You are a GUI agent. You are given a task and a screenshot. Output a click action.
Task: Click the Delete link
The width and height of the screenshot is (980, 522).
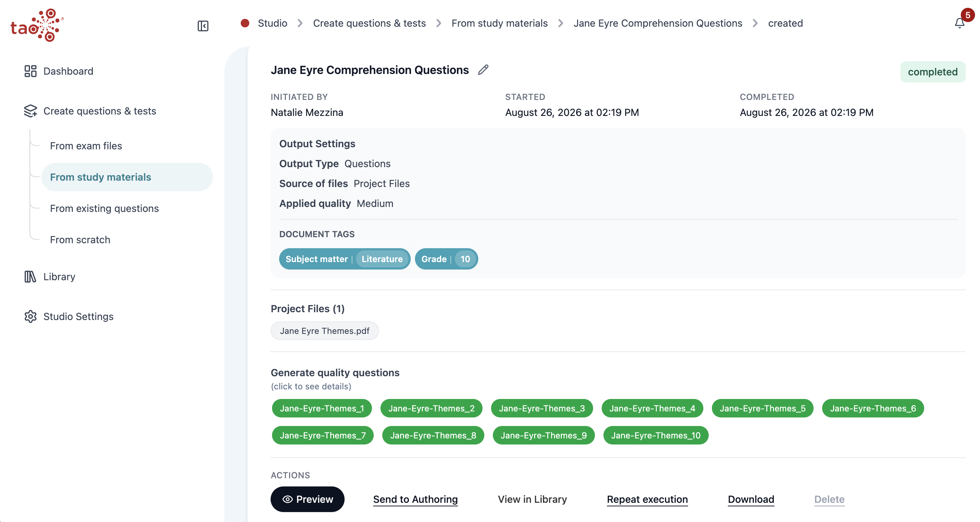coord(829,499)
